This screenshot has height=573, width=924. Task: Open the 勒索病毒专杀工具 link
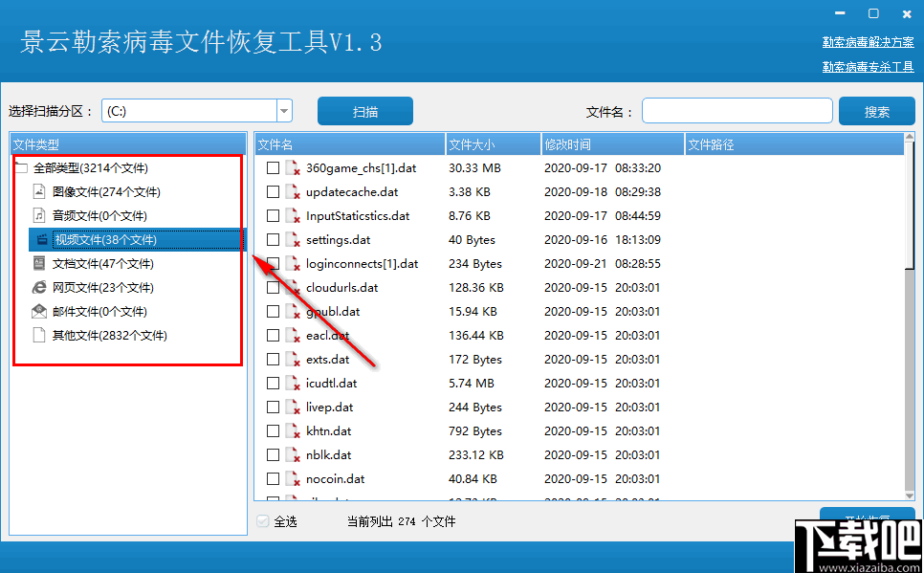coord(868,67)
